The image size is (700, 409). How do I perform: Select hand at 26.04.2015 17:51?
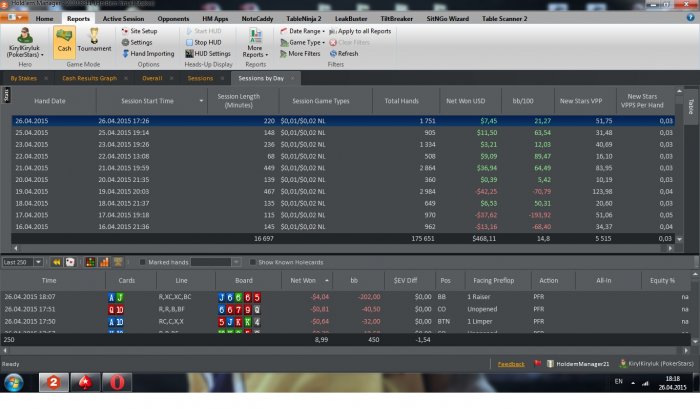point(346,309)
